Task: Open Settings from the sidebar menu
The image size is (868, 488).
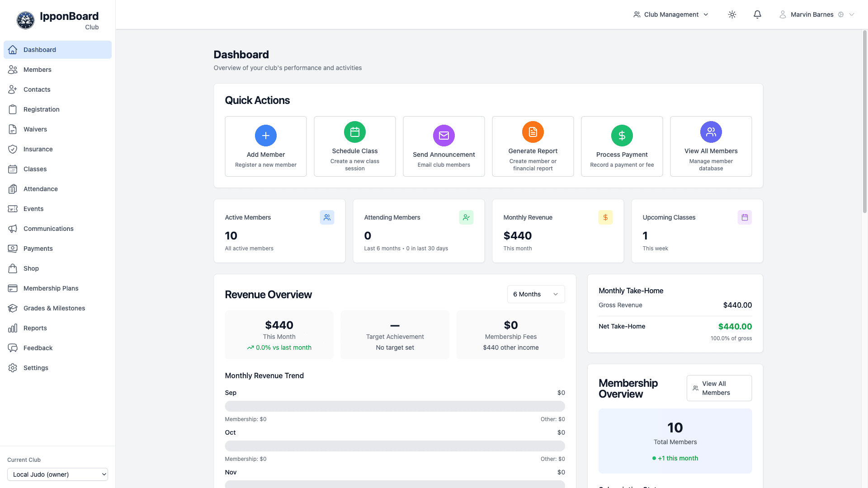Action: pyautogui.click(x=36, y=368)
